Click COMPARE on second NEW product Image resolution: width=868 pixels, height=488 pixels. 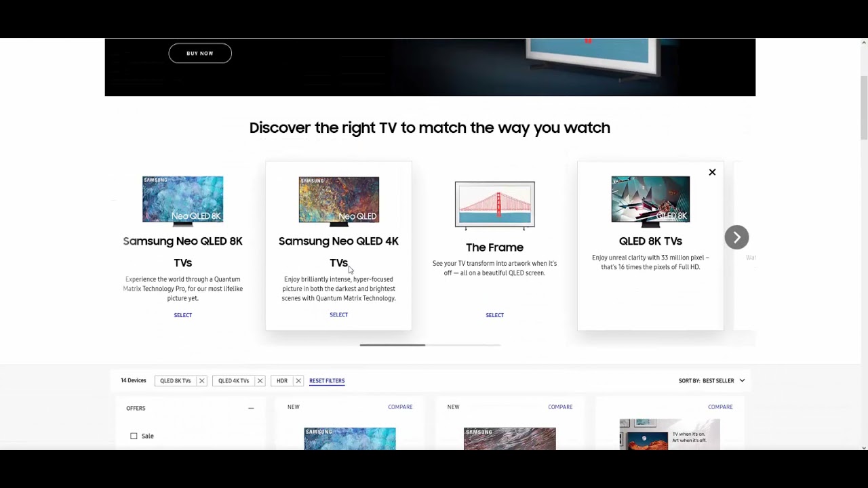560,407
